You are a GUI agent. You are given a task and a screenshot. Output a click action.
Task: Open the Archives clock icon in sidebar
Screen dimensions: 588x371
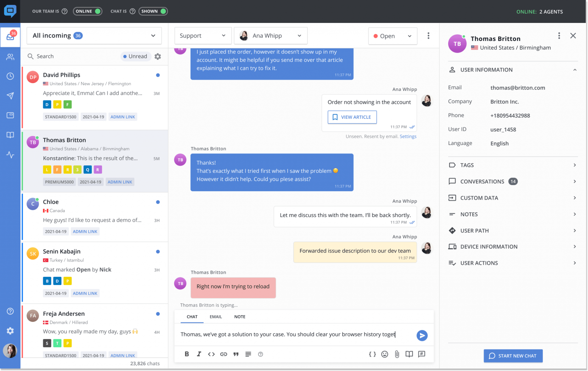click(10, 76)
